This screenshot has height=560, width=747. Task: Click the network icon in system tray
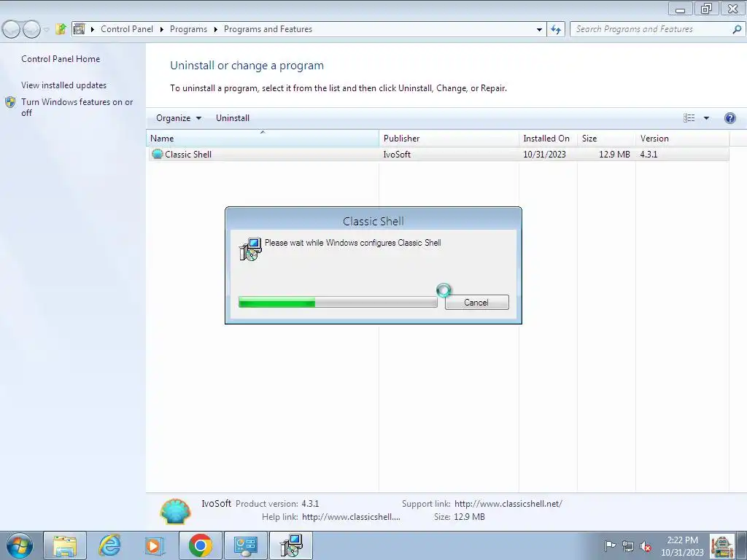[x=628, y=546]
